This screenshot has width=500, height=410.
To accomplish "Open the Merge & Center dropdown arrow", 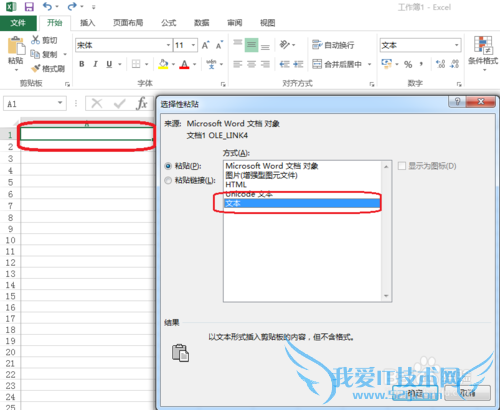I will pos(369,64).
